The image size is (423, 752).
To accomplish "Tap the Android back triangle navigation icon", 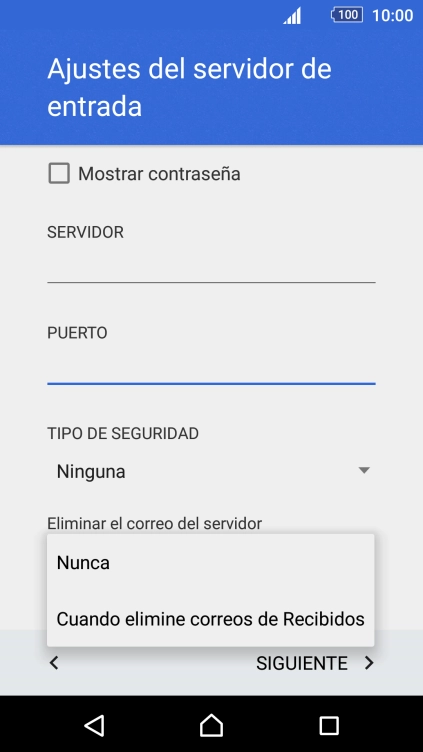I will (x=94, y=725).
